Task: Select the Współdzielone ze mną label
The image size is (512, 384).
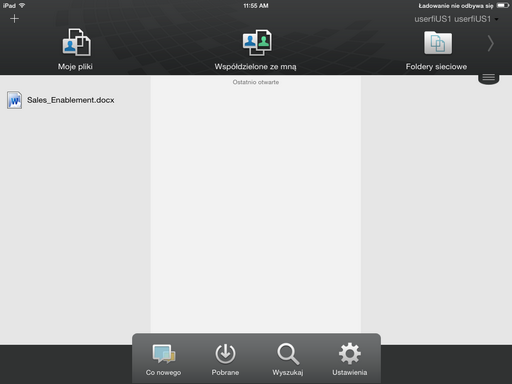Action: pyautogui.click(x=255, y=67)
